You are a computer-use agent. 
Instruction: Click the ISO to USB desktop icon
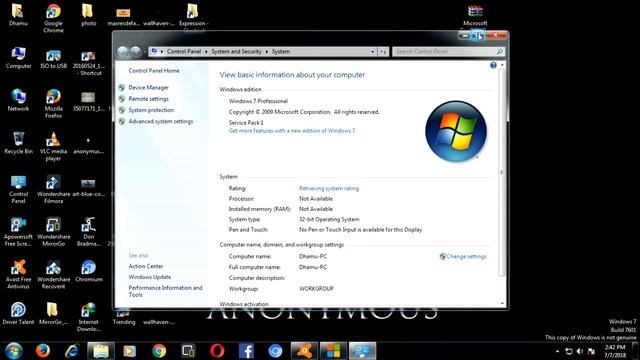tap(53, 59)
